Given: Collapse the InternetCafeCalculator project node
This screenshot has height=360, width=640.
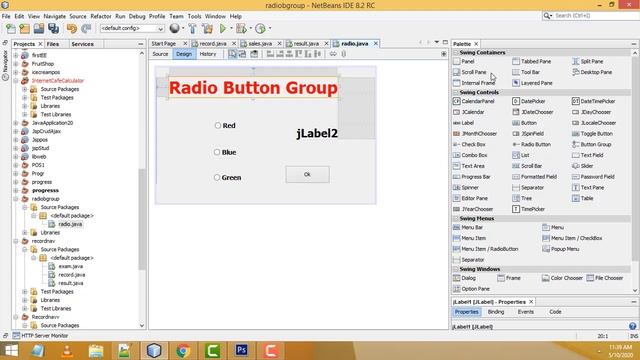Looking at the screenshot, I should pyautogui.click(x=16, y=81).
